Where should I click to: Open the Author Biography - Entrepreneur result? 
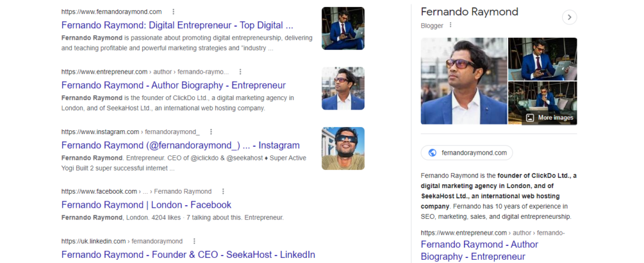click(x=174, y=85)
